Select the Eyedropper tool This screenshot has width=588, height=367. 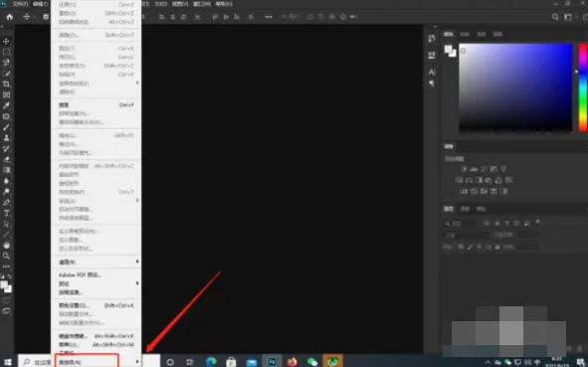click(6, 105)
